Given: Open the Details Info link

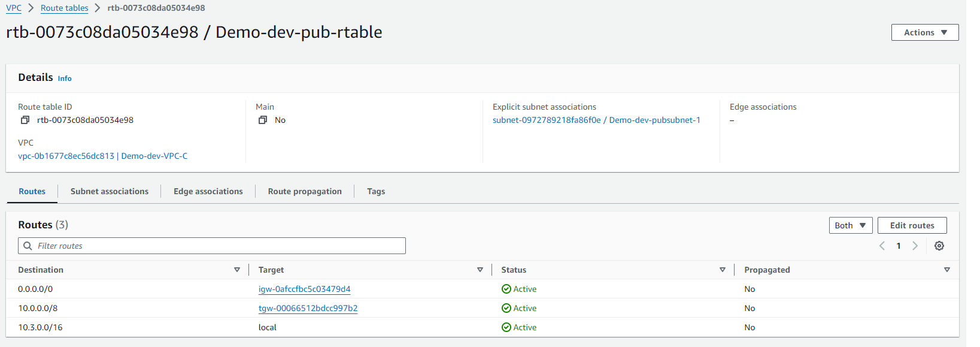Looking at the screenshot, I should (x=65, y=79).
